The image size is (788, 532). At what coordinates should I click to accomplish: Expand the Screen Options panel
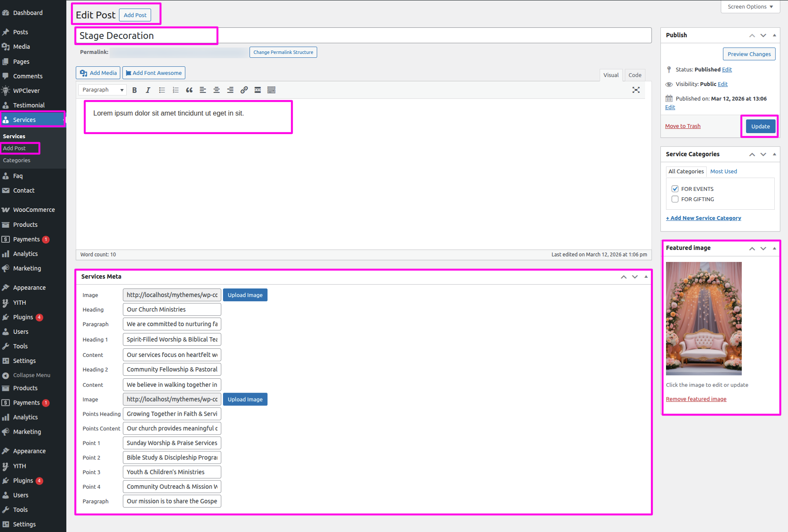[x=750, y=7]
